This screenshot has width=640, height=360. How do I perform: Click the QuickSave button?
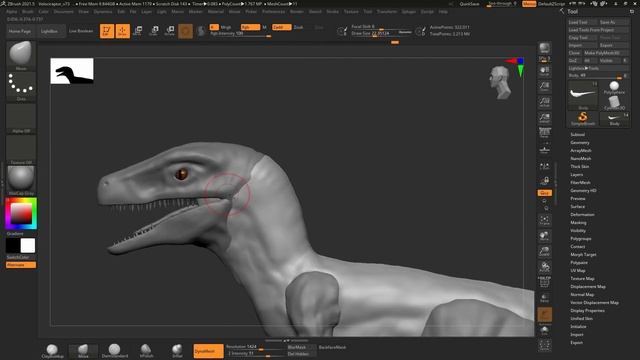coord(470,4)
